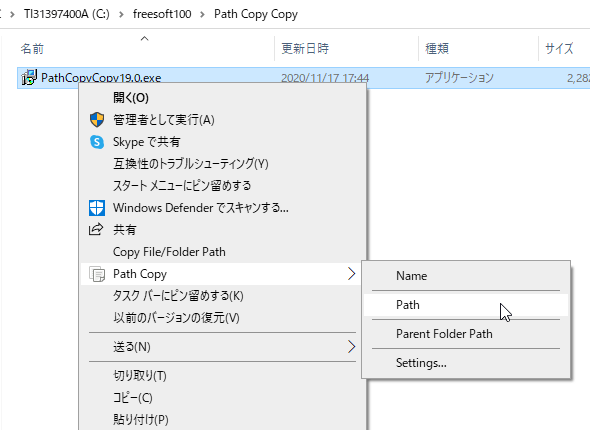Select コピー(C) from the menu
Screen dimensions: 590x430
pyautogui.click(x=223, y=398)
